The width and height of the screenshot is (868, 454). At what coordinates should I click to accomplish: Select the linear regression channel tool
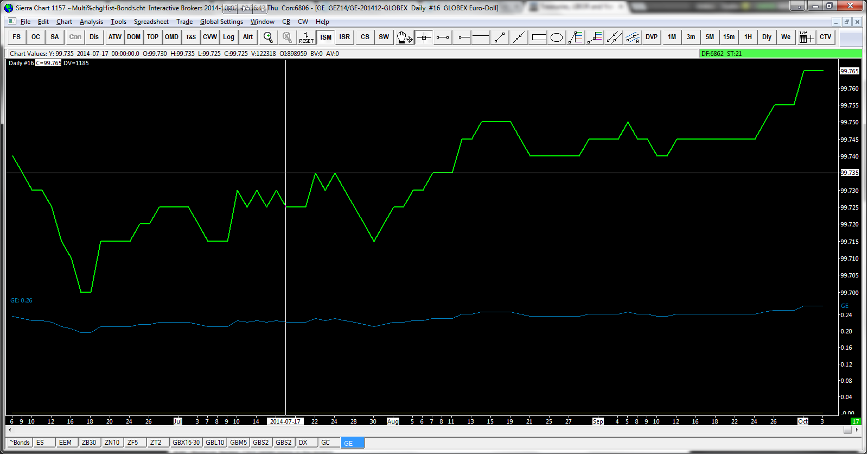[x=633, y=37]
